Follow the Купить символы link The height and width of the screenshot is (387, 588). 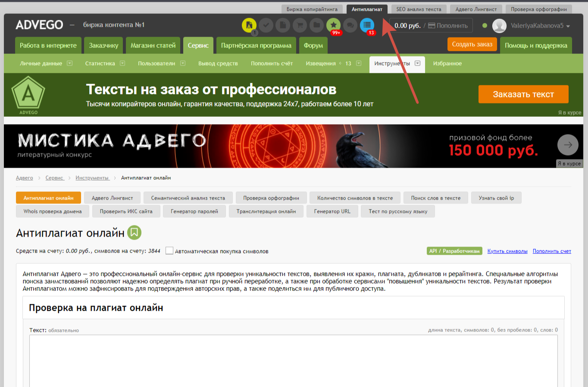pos(507,251)
